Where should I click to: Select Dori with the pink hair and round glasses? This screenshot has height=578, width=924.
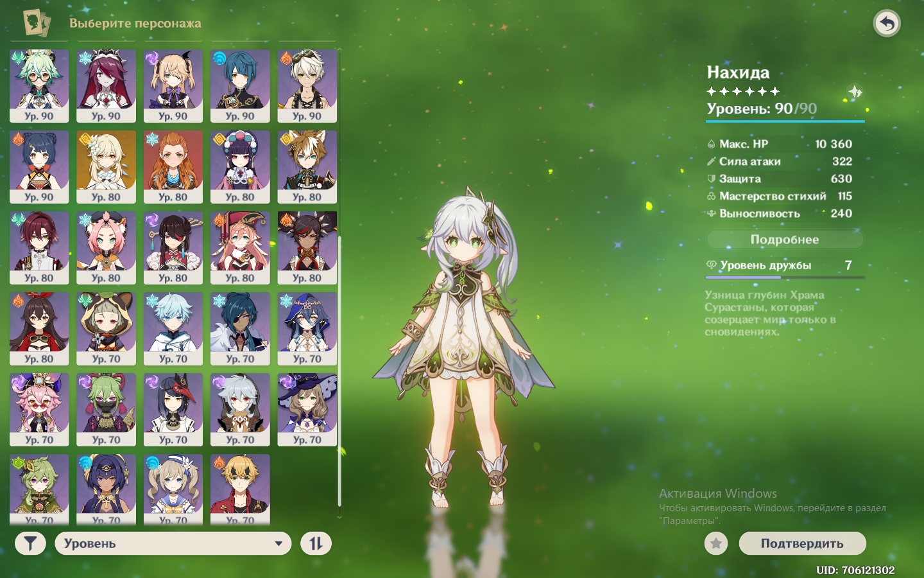pyautogui.click(x=39, y=410)
